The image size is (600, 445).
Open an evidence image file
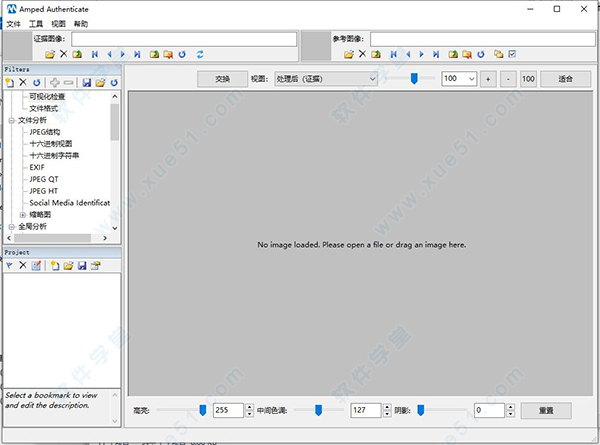pos(50,54)
